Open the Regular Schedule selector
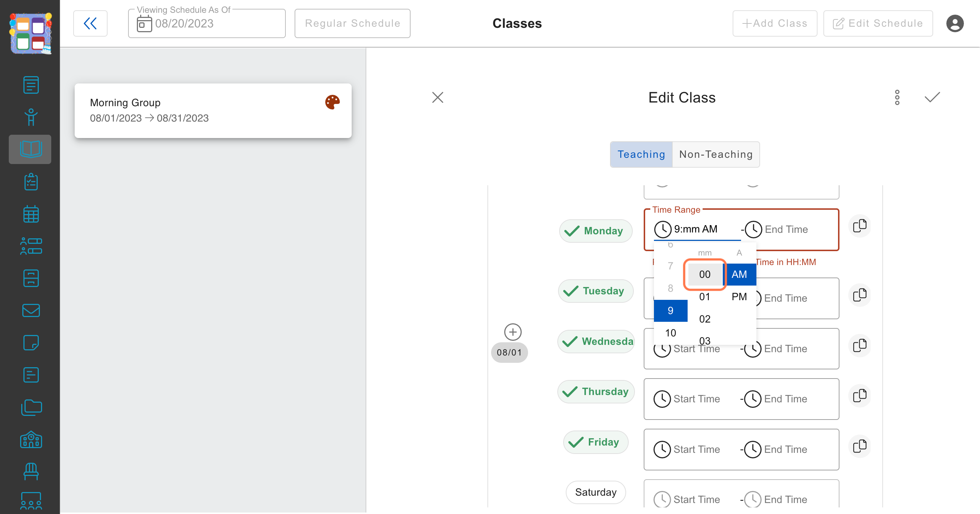This screenshot has height=514, width=980. [x=352, y=23]
